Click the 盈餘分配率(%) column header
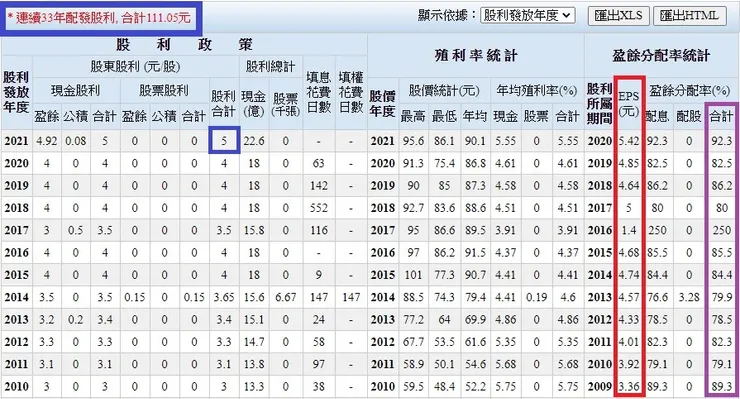This screenshot has height=399, width=740. click(690, 90)
